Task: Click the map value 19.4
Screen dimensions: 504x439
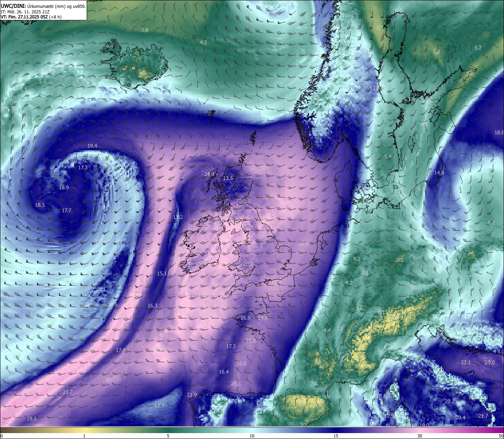Action: (92, 146)
